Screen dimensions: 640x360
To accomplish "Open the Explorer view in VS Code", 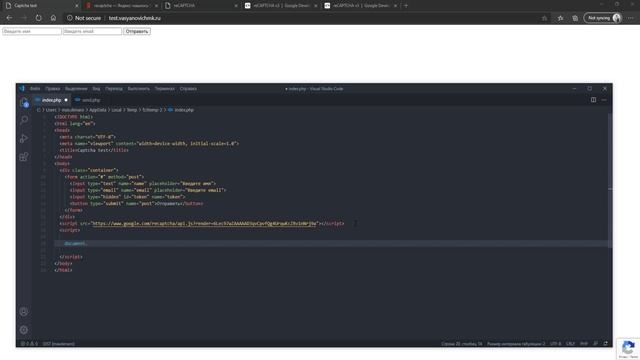I will (24, 102).
